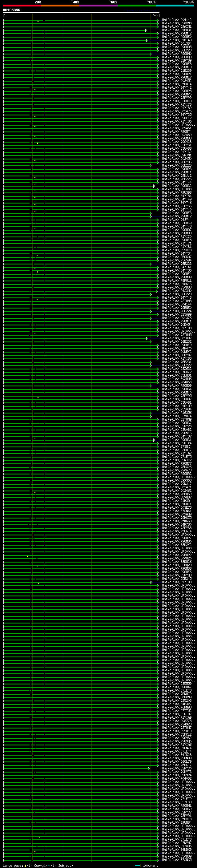The image size is (197, 868).
Task: Click the yellow gap marker on UniRef100_Q9AXN0 row
Action: click(x=38, y=21)
